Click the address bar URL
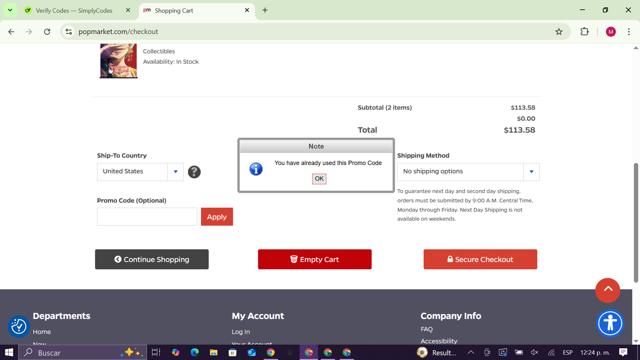This screenshot has height=360, width=640. 118,31
